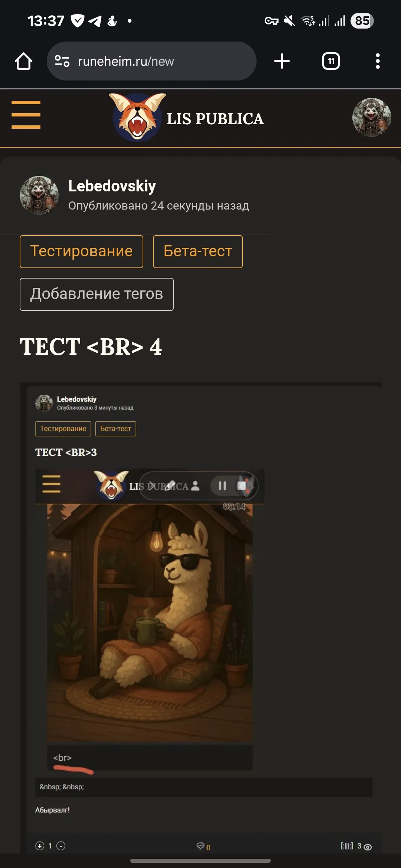The width and height of the screenshot is (401, 868).
Task: Select the Тестирование tag
Action: pyautogui.click(x=81, y=251)
